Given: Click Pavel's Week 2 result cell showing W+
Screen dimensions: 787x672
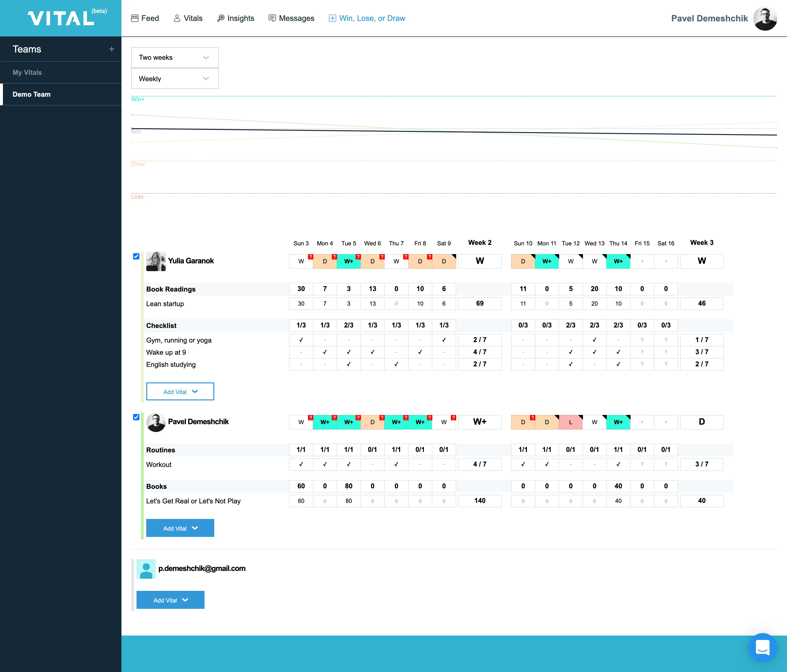Looking at the screenshot, I should 480,422.
